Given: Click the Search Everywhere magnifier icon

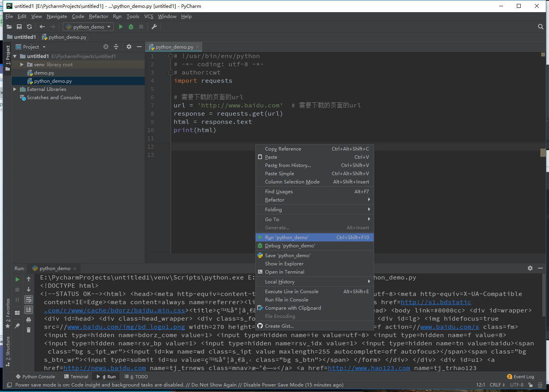Looking at the screenshot, I should 541,27.
